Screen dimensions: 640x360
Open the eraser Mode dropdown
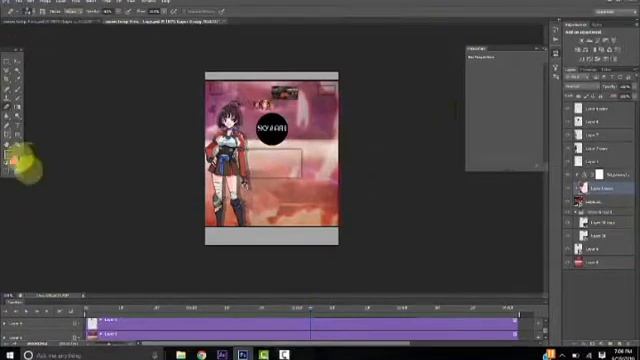[x=73, y=11]
